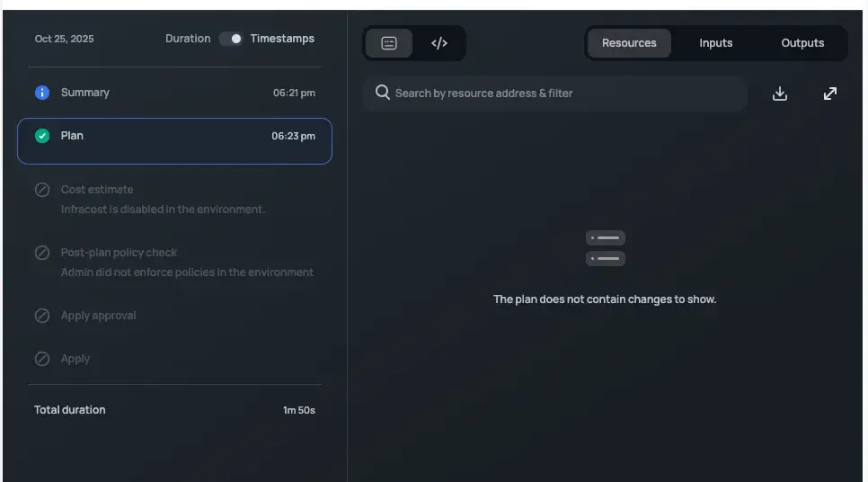Click the disabled icon beside Post-plan policy check
The width and height of the screenshot is (868, 482).
pos(42,253)
